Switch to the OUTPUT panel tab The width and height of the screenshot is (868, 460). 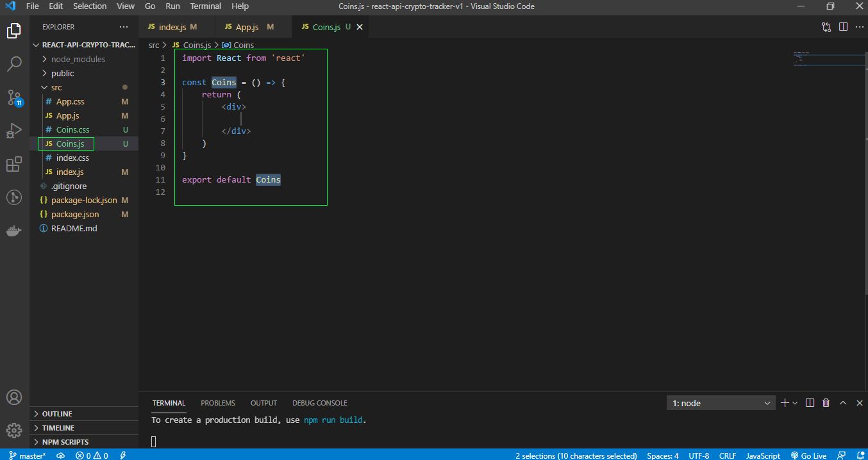tap(263, 403)
